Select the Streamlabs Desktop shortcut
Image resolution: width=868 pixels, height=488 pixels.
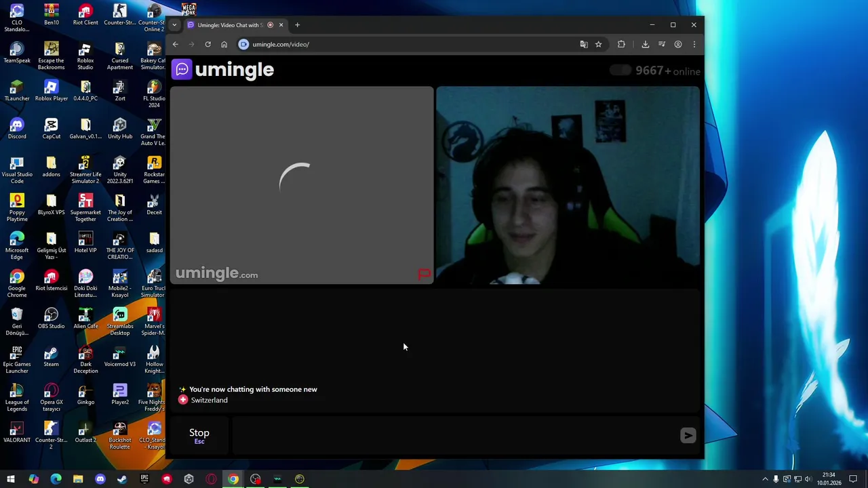[120, 321]
